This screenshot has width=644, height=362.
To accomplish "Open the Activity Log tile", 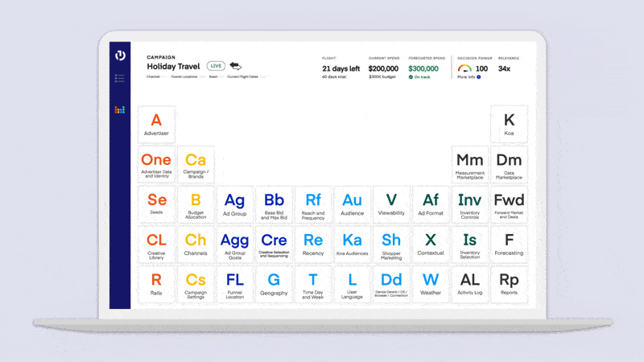I will [469, 285].
